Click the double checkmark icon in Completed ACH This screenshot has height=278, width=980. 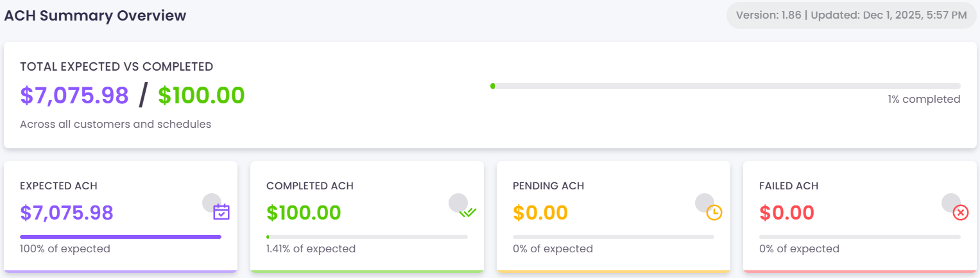468,212
